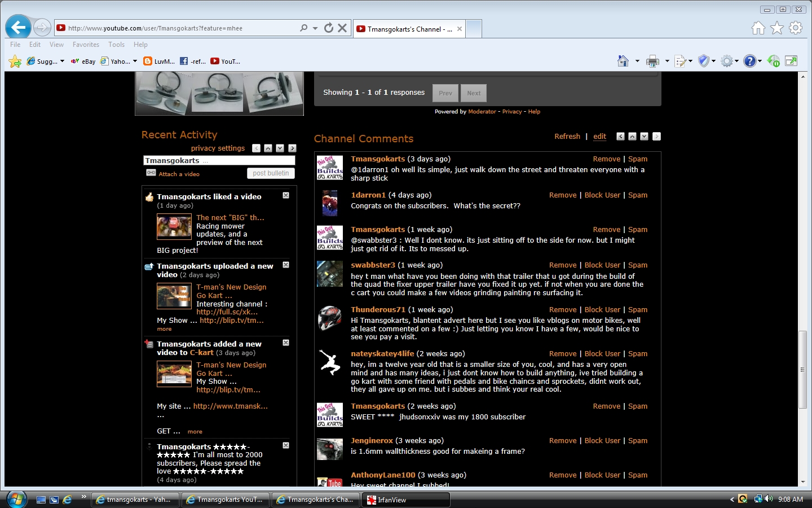This screenshot has width=812, height=508.
Task: Open the YouT... favorites shortcut
Action: click(226, 61)
